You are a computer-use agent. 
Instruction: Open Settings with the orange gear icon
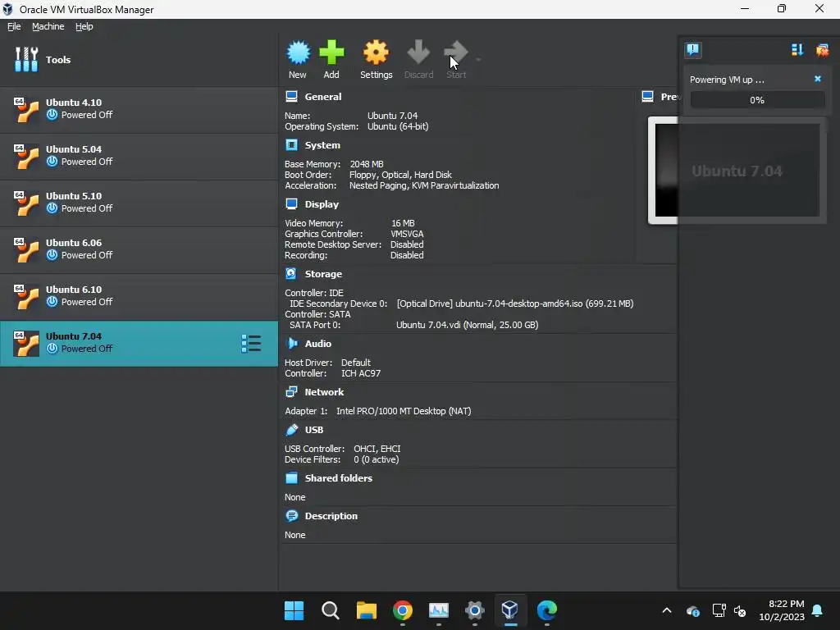click(x=376, y=52)
